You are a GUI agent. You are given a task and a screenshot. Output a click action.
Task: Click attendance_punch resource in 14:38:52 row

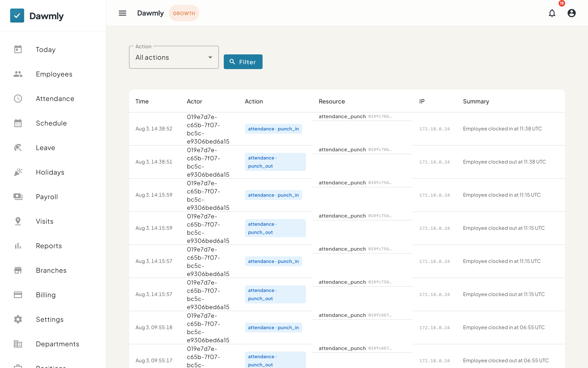[342, 116]
